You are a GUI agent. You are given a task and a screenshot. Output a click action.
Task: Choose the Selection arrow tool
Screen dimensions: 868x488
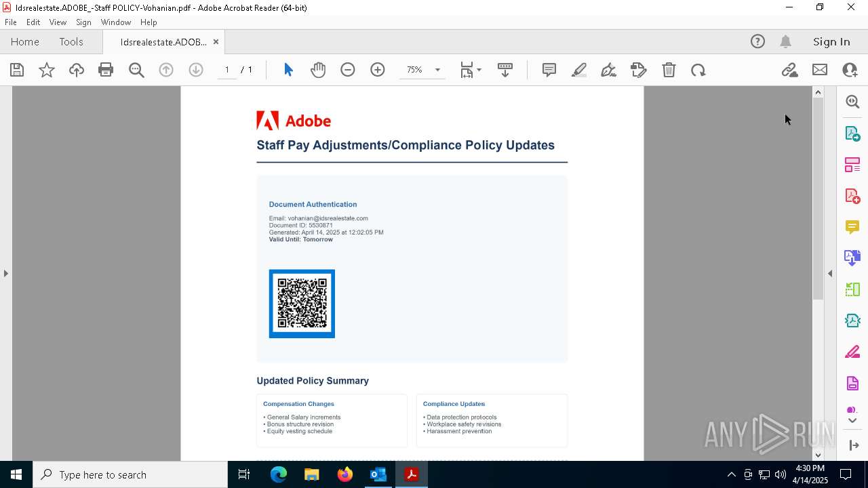tap(288, 70)
